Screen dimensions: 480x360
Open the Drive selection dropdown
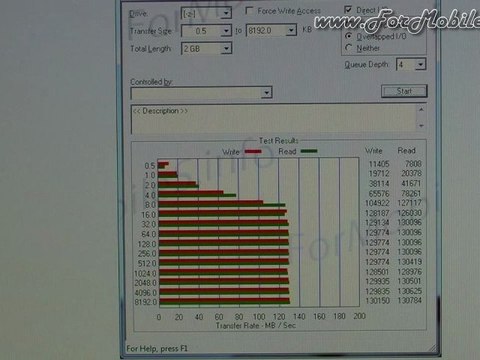coord(226,14)
